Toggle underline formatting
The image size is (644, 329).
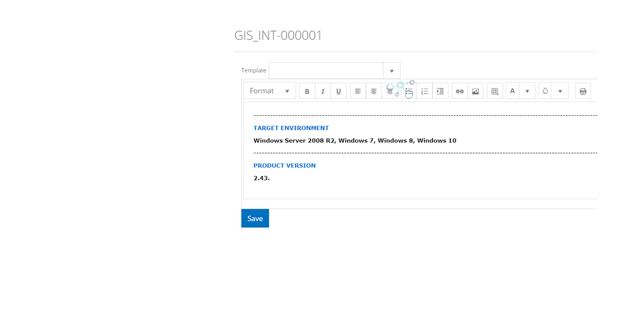(339, 91)
